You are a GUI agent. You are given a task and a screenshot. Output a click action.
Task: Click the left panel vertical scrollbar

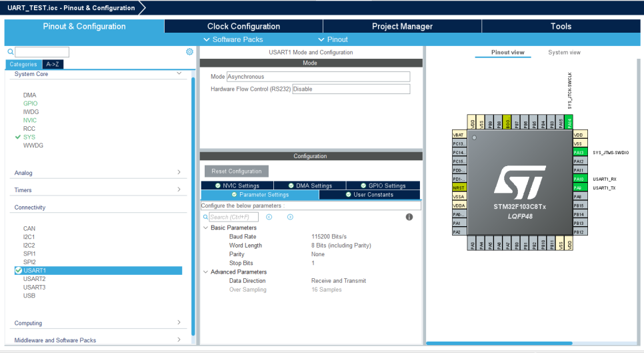193,206
